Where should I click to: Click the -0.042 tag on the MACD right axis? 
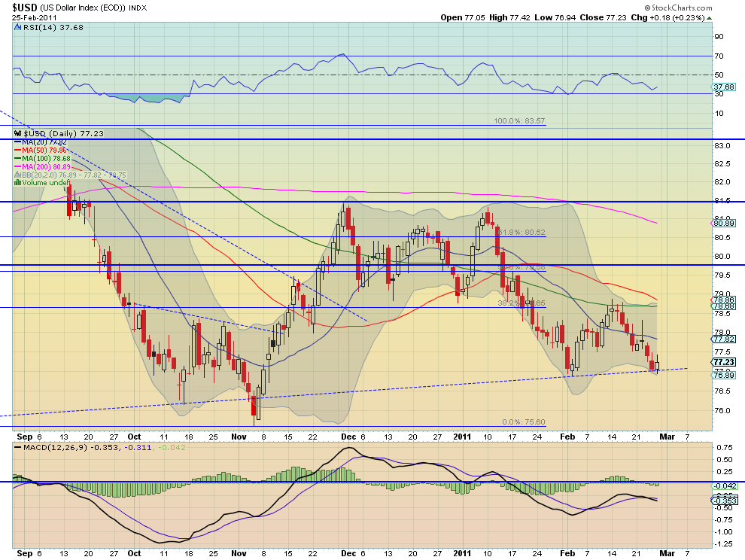tap(724, 485)
